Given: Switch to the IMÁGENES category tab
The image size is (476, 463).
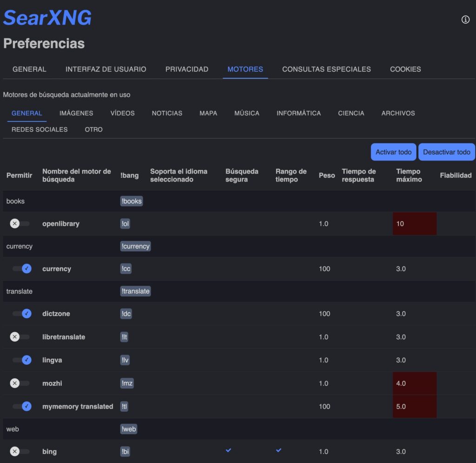Looking at the screenshot, I should coord(76,113).
